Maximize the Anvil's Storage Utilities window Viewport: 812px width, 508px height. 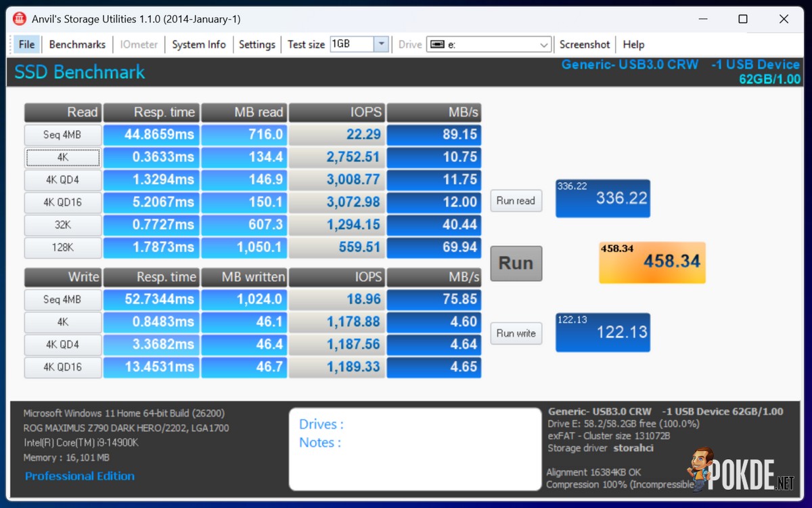pyautogui.click(x=743, y=19)
